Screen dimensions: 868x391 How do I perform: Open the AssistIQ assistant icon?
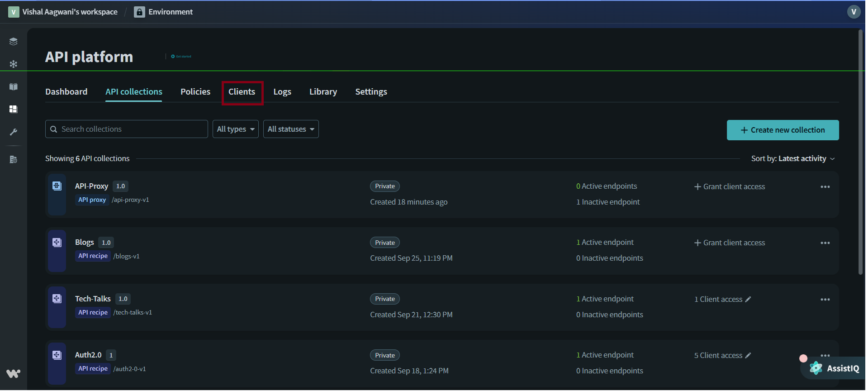click(816, 368)
